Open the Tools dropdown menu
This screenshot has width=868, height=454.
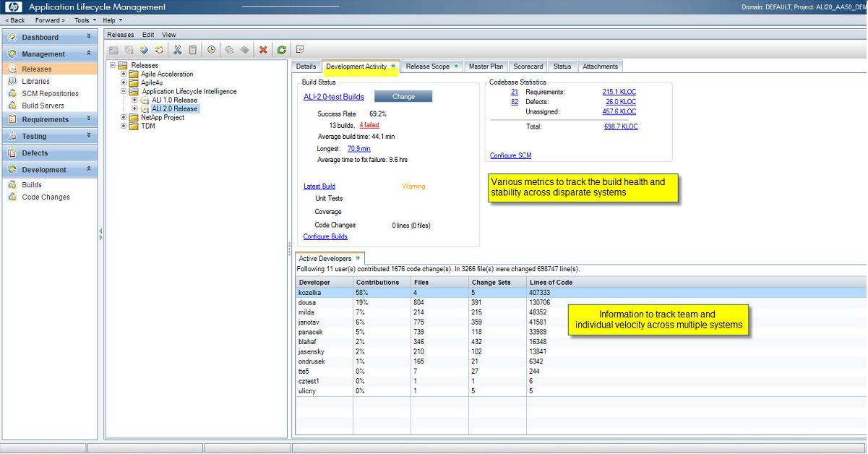[85, 20]
